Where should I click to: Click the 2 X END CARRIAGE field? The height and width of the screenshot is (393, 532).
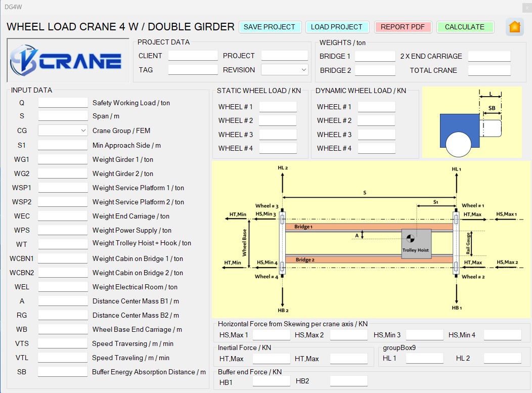[489, 56]
